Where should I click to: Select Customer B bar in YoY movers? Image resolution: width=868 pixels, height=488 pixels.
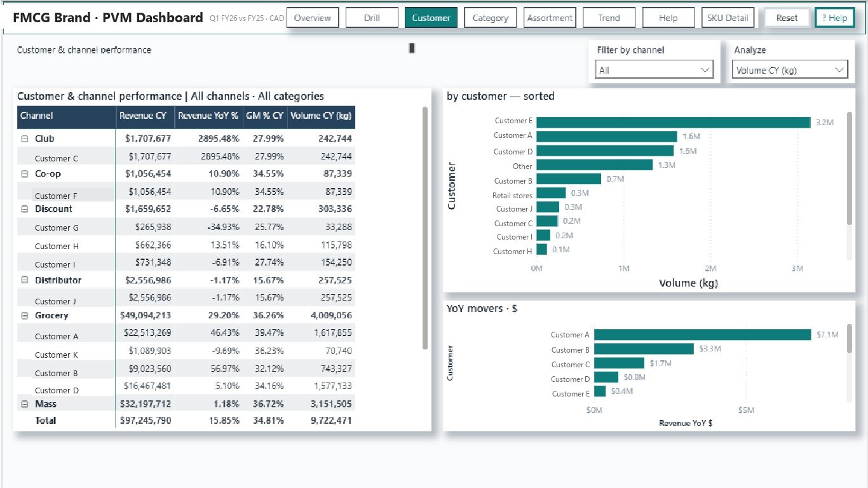click(644, 349)
